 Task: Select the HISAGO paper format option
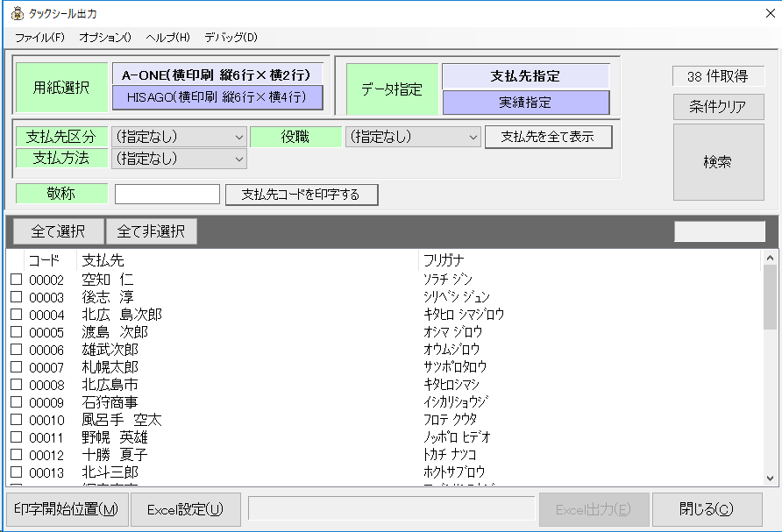point(217,99)
